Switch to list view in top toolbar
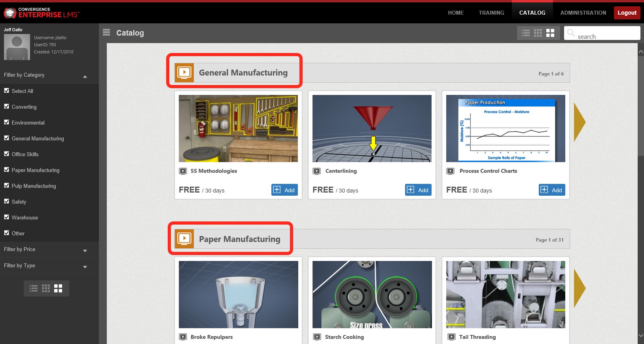Viewport: 644px width, 344px height. tap(526, 33)
